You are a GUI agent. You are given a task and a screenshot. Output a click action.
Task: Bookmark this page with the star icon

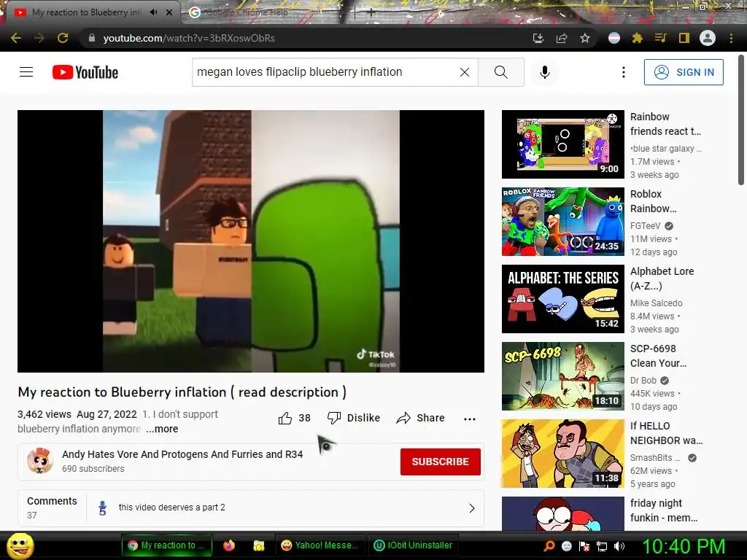click(x=585, y=38)
